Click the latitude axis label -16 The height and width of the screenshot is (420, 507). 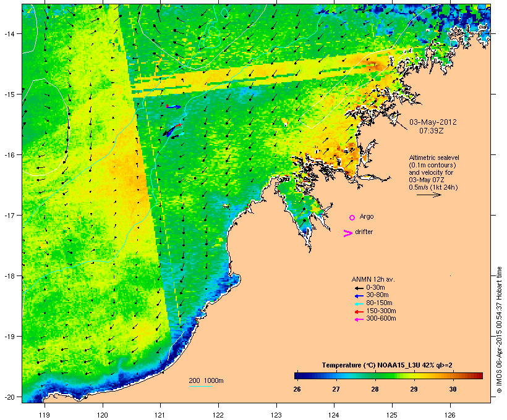click(x=9, y=155)
